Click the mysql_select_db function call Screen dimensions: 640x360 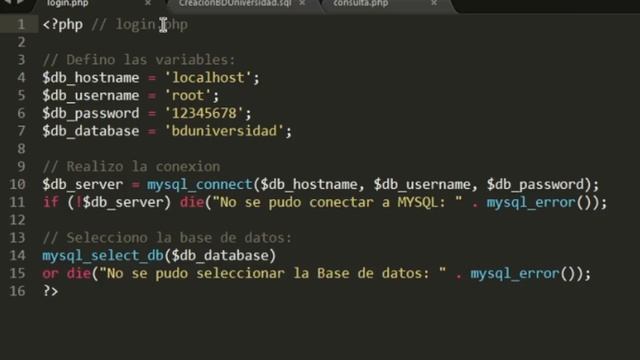click(x=103, y=256)
